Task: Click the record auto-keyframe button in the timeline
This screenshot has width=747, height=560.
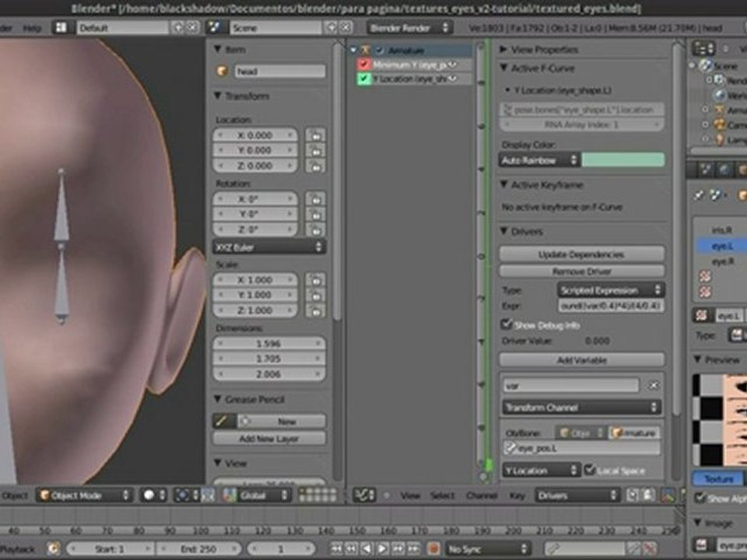Action: pyautogui.click(x=433, y=549)
